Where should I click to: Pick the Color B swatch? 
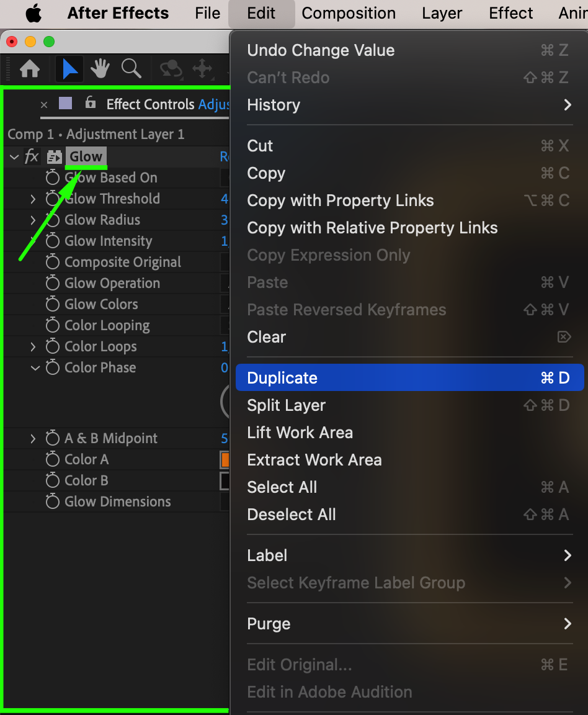click(x=225, y=480)
